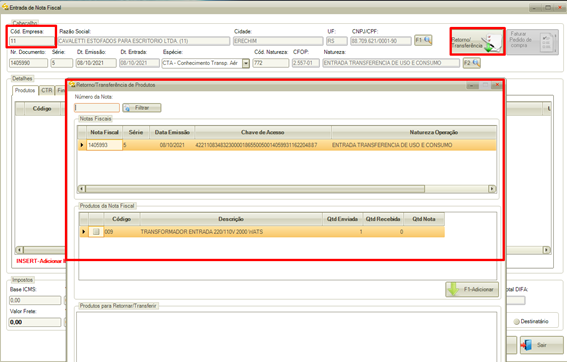Click the Qtd Recebida value 0 for product 009
Image resolution: width=567 pixels, height=362 pixels.
coord(383,232)
